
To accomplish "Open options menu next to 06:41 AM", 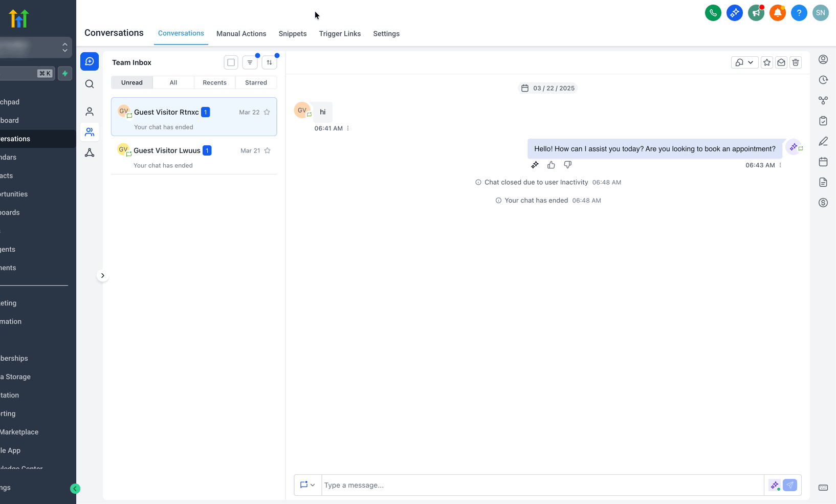I will 348,128.
